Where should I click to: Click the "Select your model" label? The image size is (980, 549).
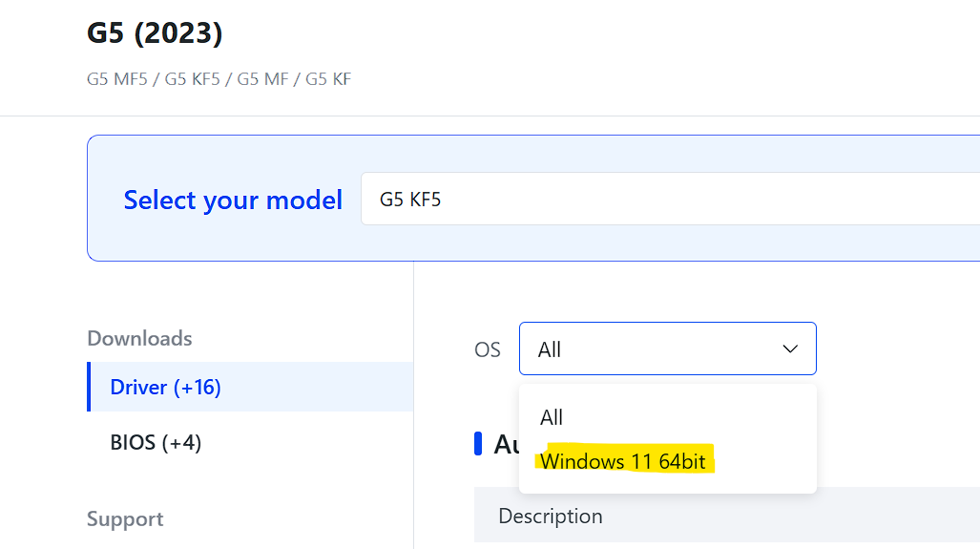[x=233, y=200]
